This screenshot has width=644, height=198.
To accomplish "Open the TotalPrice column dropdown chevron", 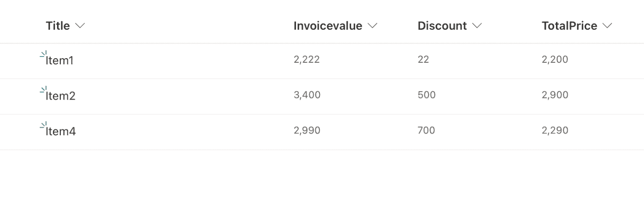I will 607,26.
